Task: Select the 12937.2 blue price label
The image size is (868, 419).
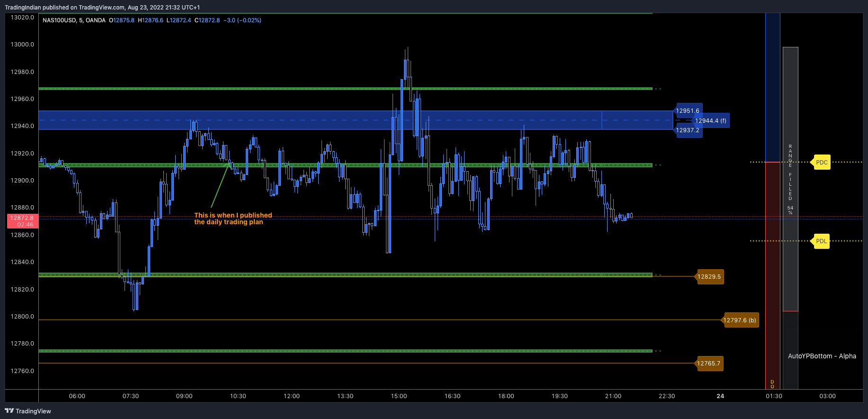Action: [x=688, y=130]
